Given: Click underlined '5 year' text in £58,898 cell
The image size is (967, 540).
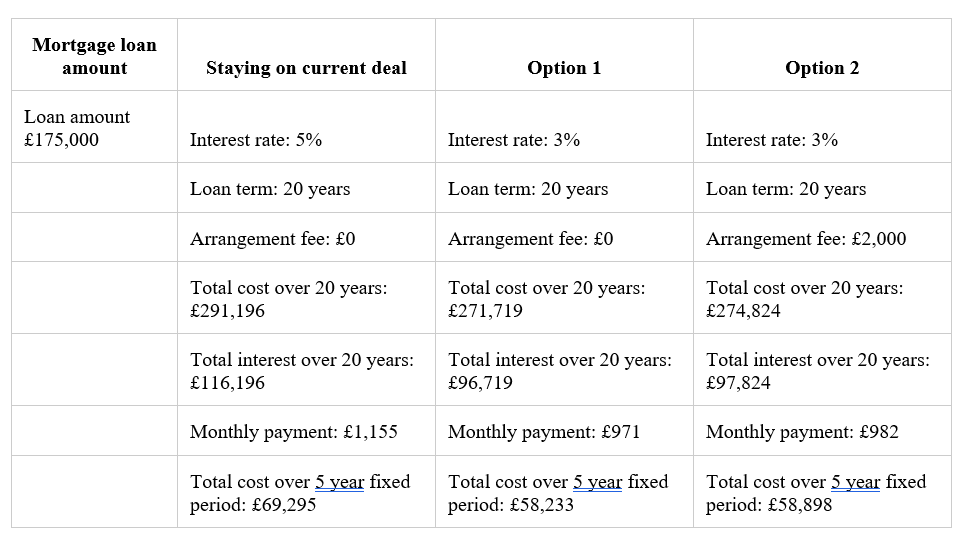Looking at the screenshot, I should click(x=855, y=481).
